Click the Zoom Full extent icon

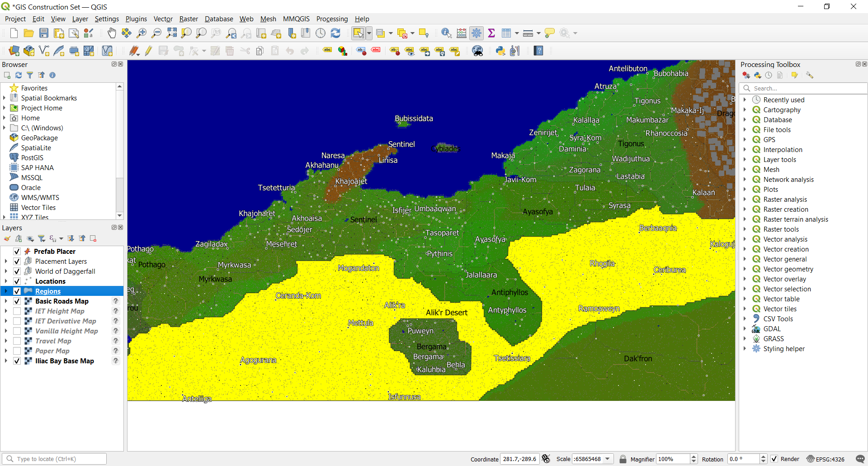(x=171, y=33)
